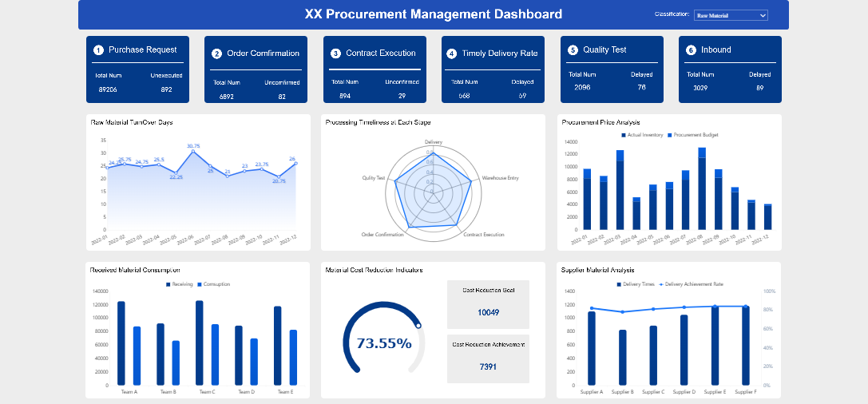Click the Contract Execution unconfirmed value 29
Screen dimensions: 868x404
402,96
